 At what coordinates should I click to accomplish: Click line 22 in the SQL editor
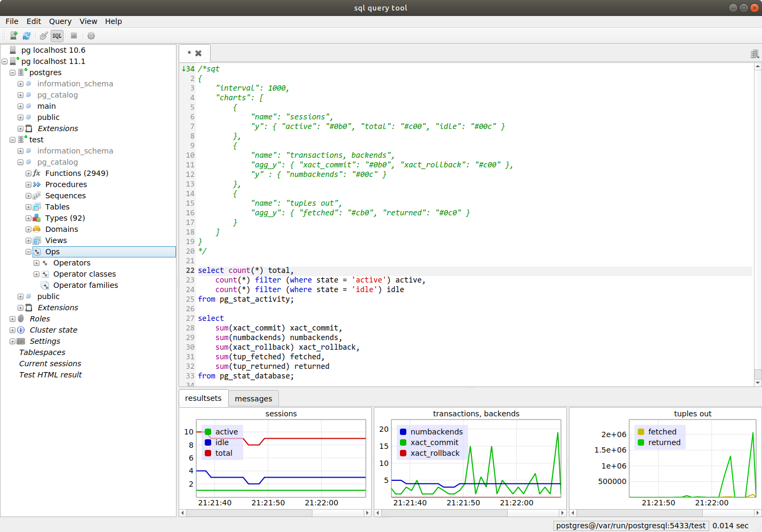tap(475, 271)
